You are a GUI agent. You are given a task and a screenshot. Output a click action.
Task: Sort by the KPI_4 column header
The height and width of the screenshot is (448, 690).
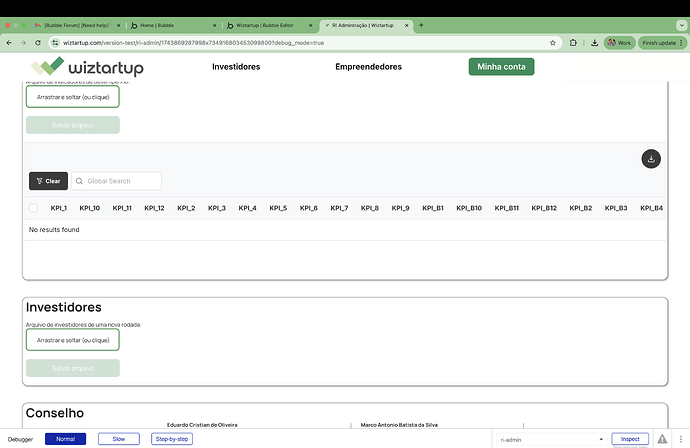point(247,208)
